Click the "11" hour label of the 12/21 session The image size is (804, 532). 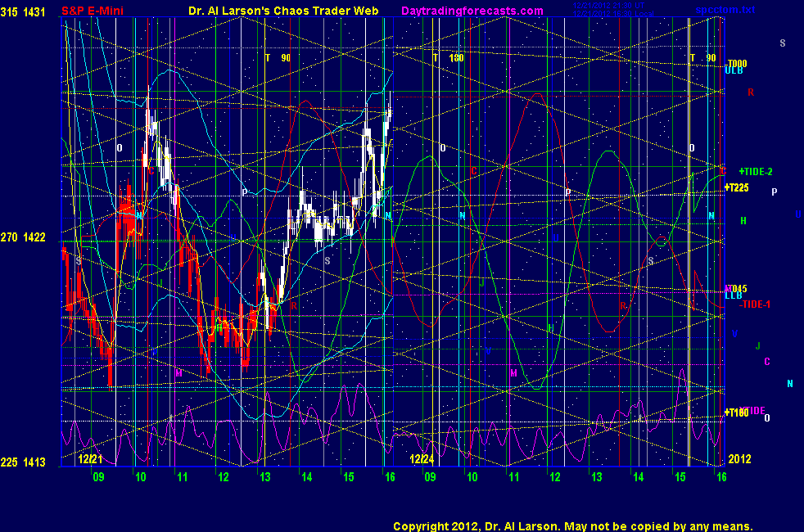pos(182,477)
